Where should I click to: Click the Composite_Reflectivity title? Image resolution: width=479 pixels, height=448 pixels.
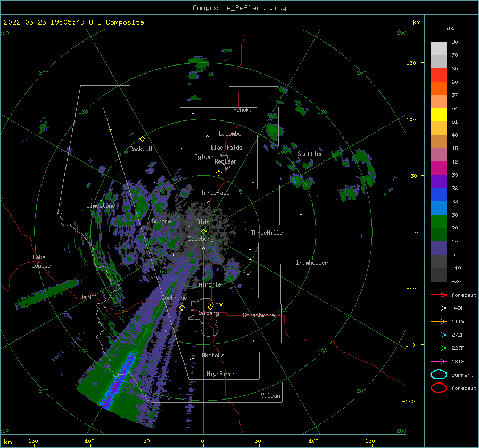(x=240, y=8)
